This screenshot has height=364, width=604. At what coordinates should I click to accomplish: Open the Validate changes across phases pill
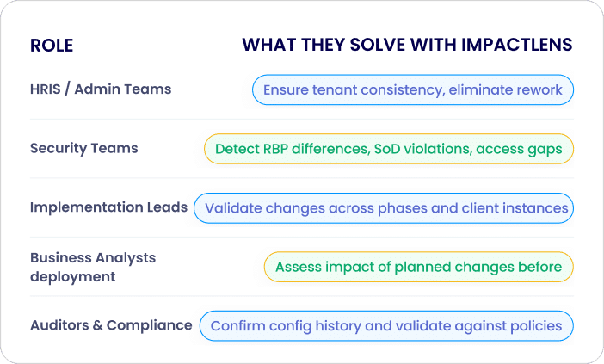(x=384, y=208)
